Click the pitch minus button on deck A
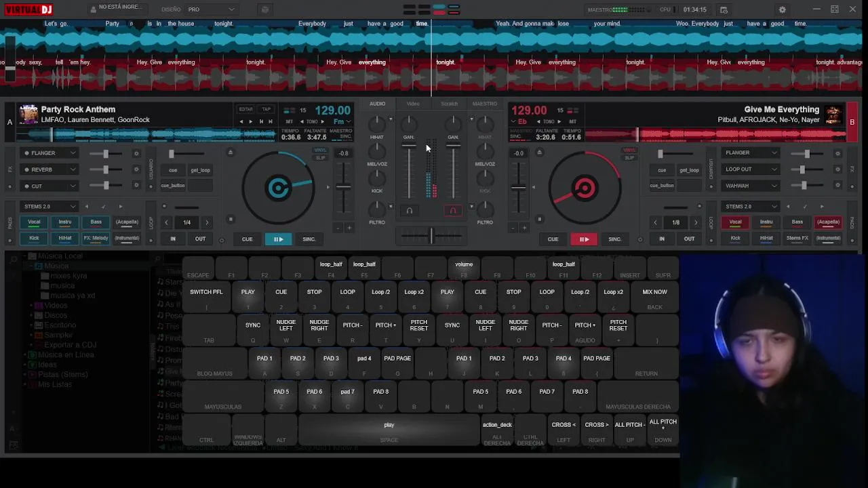Screen dimensions: 868x488 click(x=338, y=228)
